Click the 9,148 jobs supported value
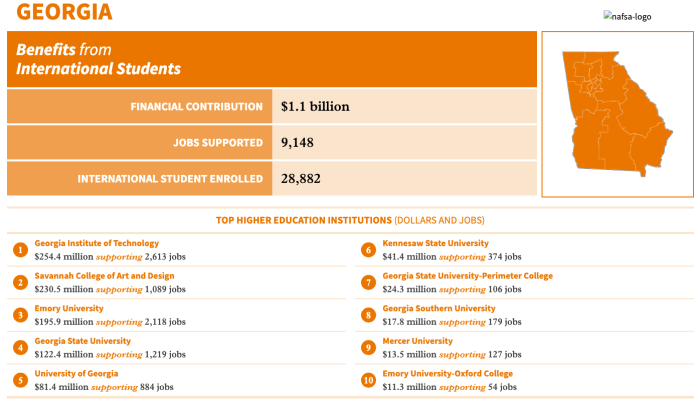The image size is (700, 405). point(297,142)
